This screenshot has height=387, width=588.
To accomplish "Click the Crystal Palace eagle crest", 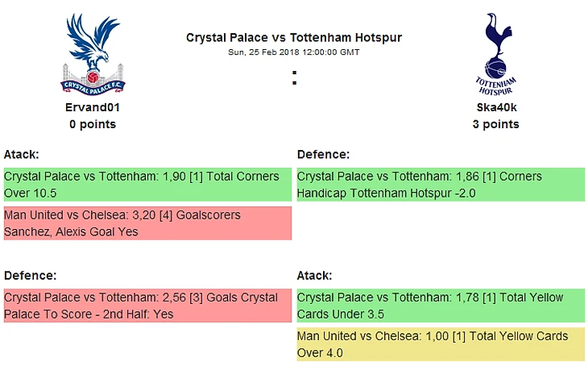I will [93, 48].
